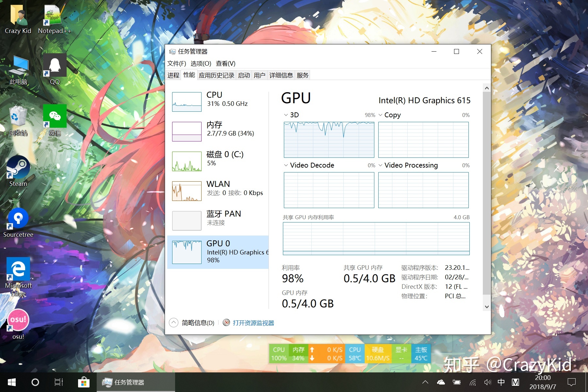Expand the 3D engine graph dropdown

pos(286,115)
